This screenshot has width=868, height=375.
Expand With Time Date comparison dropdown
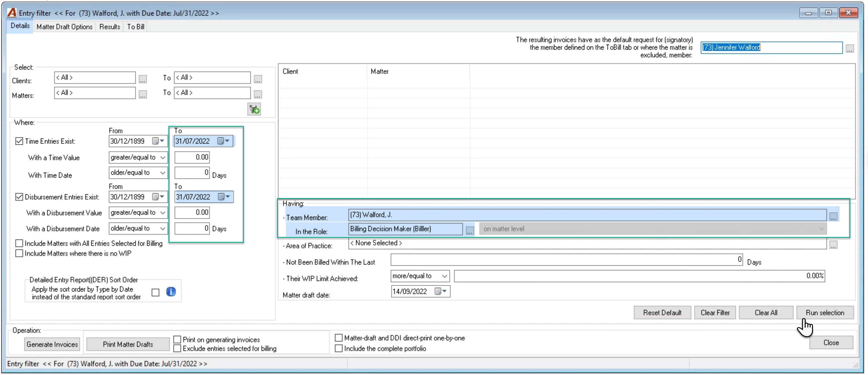click(x=138, y=173)
